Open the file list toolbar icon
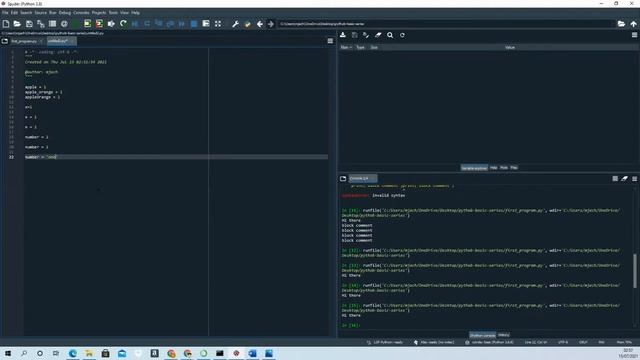The image size is (640, 360). point(52,24)
